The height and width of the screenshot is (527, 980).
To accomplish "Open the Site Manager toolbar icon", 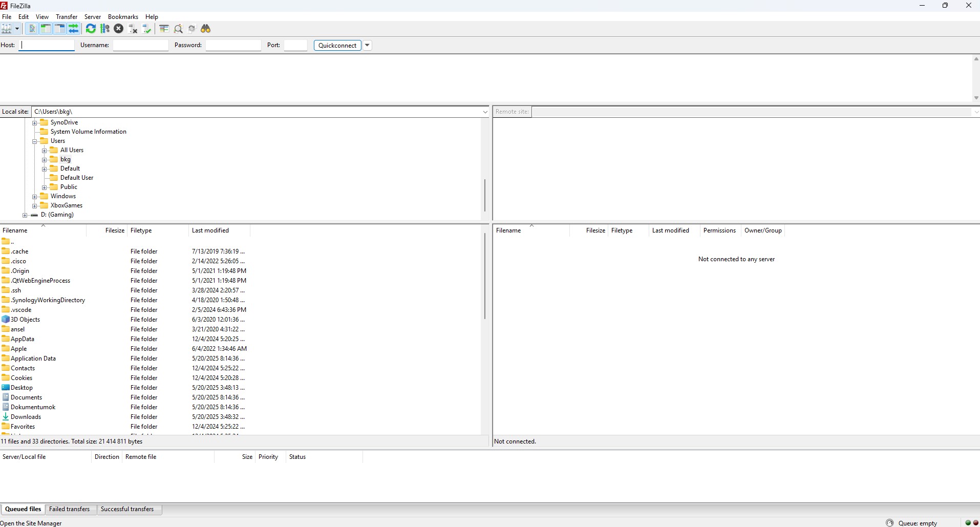I will pos(7,29).
